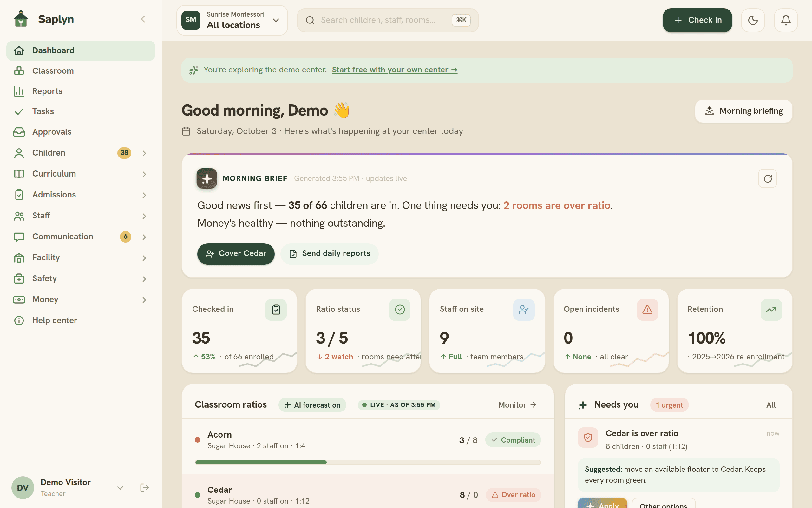Expand the Facility menu chevron
This screenshot has height=508, width=812.
[x=144, y=258]
